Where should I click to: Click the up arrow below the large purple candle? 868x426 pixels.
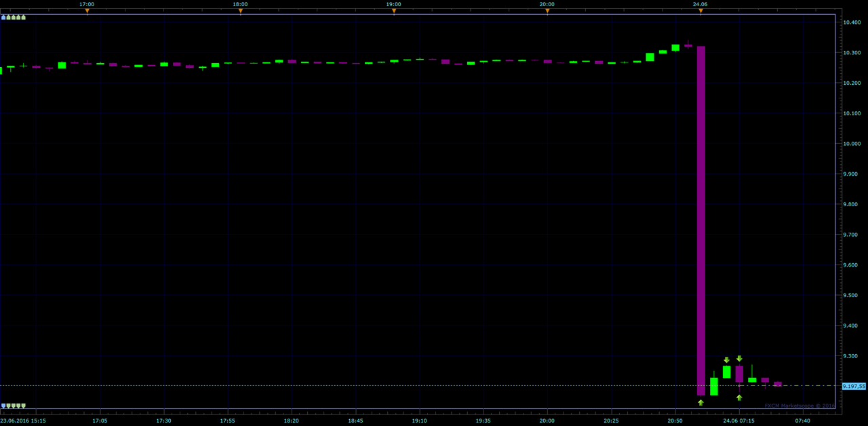(701, 403)
